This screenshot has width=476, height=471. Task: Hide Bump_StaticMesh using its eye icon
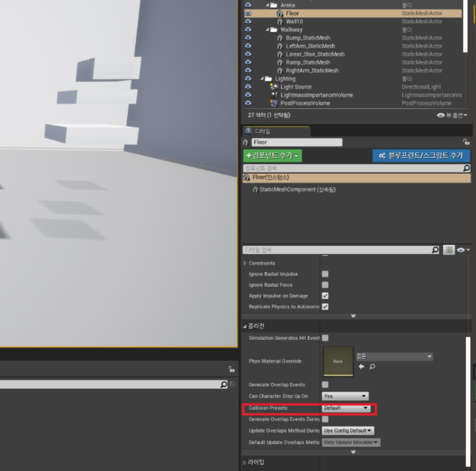[248, 38]
